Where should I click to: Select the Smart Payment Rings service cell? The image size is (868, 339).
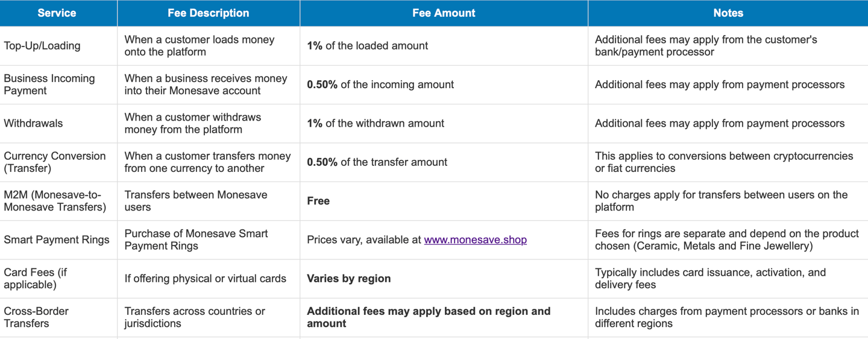coord(58,239)
